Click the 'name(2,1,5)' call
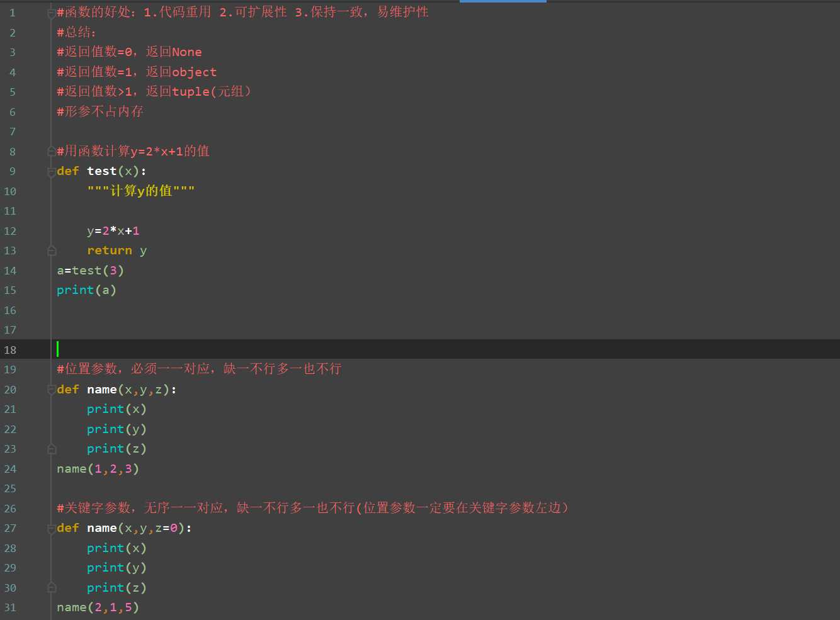Screen dimensions: 840x620 pyautogui.click(x=98, y=607)
